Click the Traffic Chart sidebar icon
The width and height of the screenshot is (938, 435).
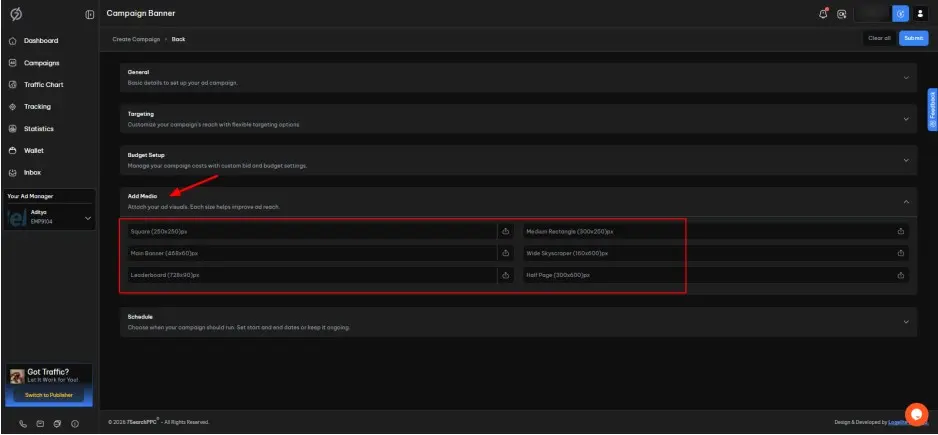13,85
